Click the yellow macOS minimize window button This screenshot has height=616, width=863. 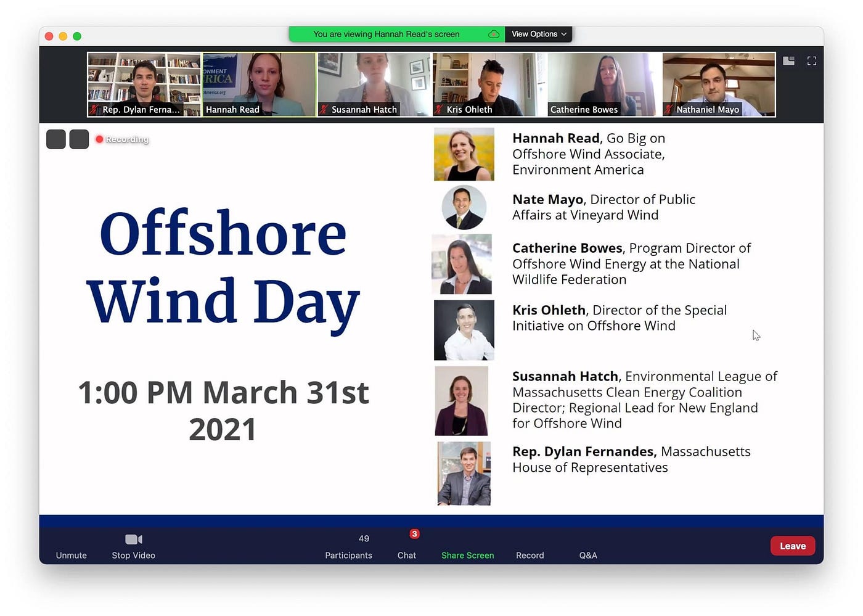pyautogui.click(x=63, y=36)
